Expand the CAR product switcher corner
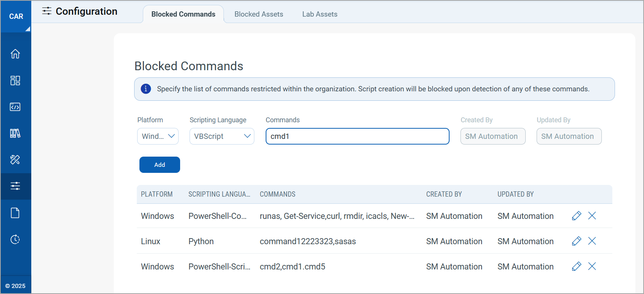Viewport: 644px width, 294px height. tap(27, 29)
